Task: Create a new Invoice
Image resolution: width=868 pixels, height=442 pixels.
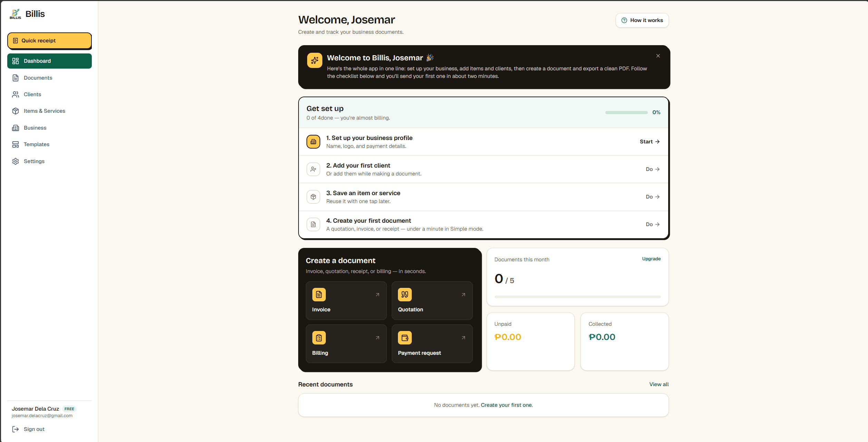Action: tap(346, 301)
